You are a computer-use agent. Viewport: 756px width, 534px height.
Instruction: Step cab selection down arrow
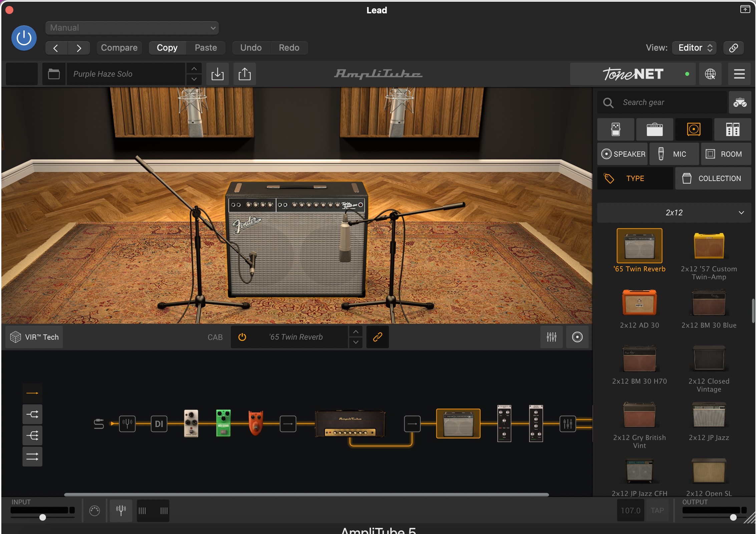(356, 342)
